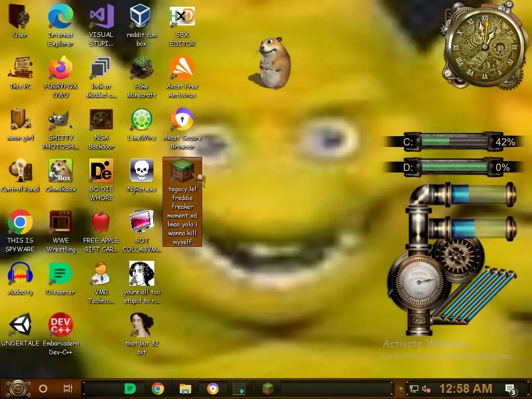The width and height of the screenshot is (532, 399).
Task: Open the youre all too stupid icon
Action: tap(141, 283)
